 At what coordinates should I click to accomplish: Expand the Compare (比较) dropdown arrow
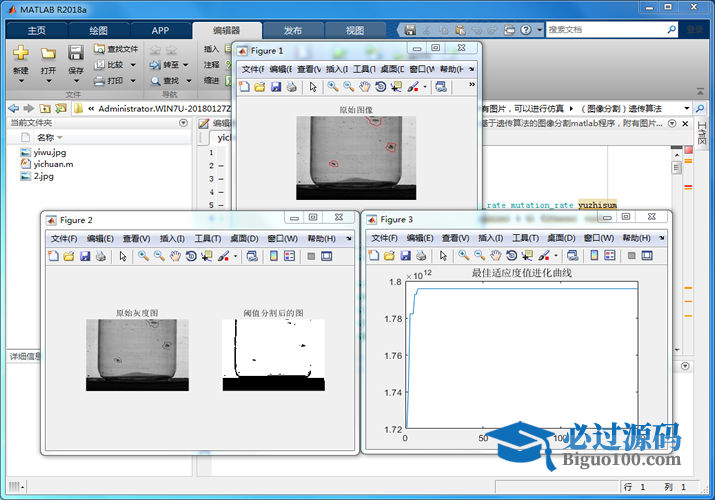[x=133, y=65]
